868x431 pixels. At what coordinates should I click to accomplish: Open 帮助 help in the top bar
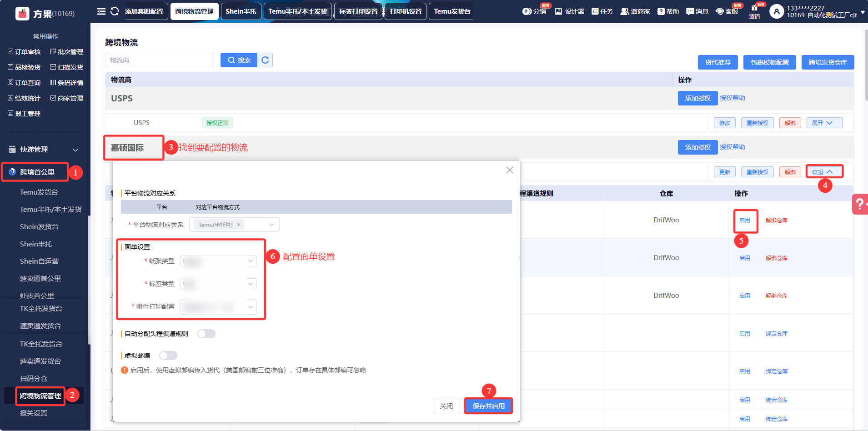pyautogui.click(x=668, y=11)
